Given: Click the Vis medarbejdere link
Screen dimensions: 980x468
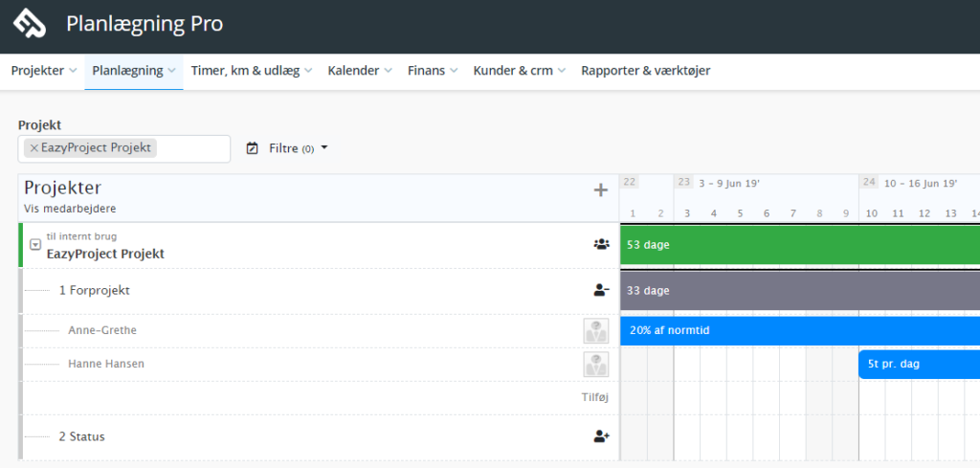Looking at the screenshot, I should 70,209.
